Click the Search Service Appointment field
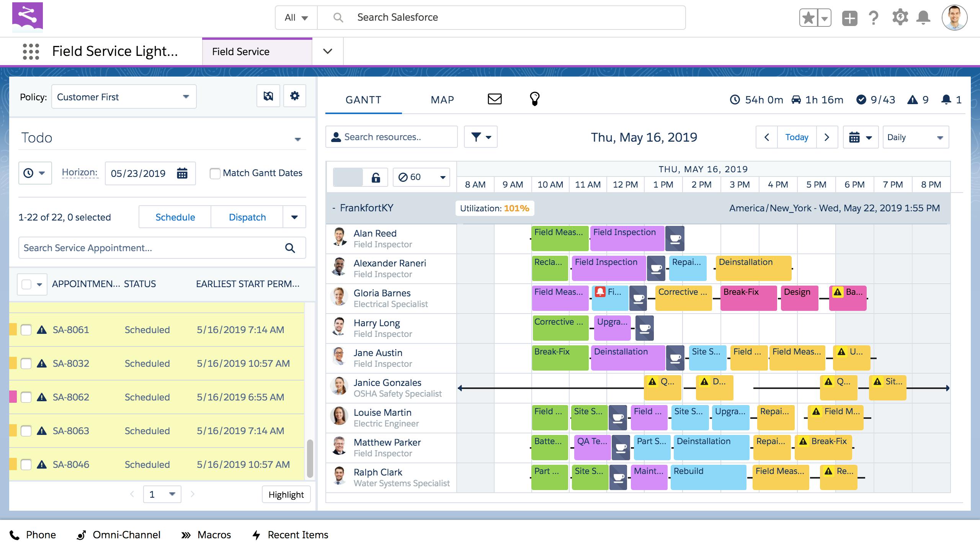Screen dimensions: 980x549 click(162, 248)
